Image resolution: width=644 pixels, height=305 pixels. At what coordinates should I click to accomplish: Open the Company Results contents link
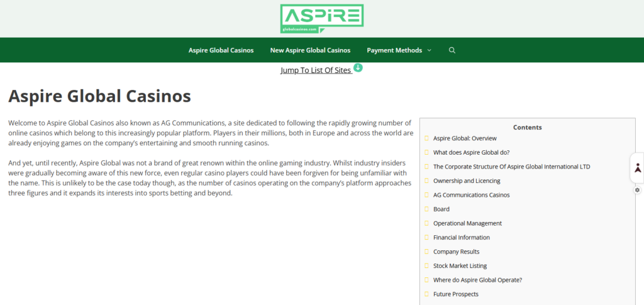coord(456,252)
